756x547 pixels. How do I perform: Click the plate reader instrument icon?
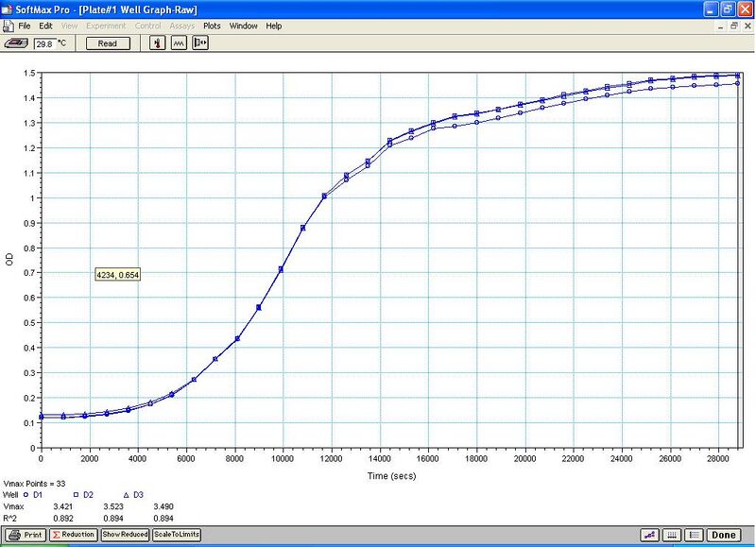16,43
